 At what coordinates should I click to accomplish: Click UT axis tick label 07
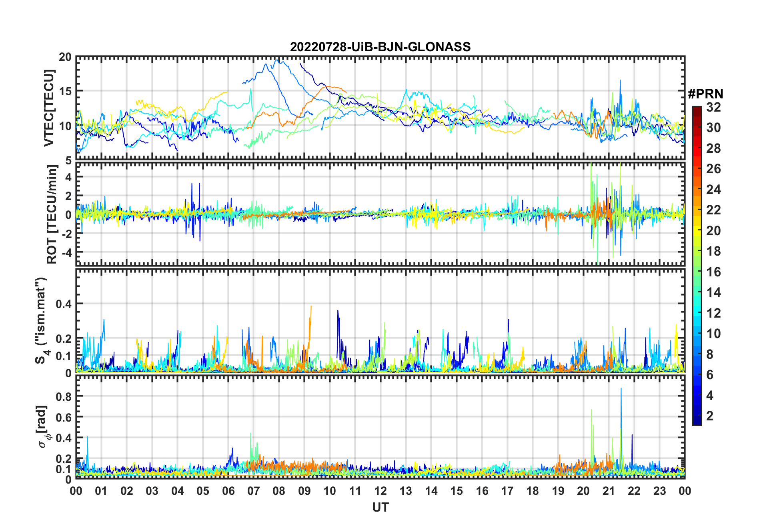click(254, 491)
